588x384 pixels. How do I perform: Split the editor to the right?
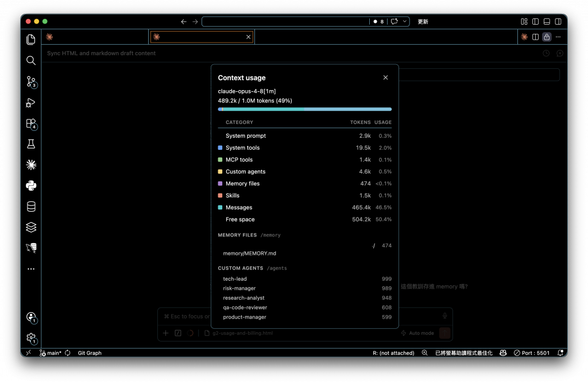[536, 37]
